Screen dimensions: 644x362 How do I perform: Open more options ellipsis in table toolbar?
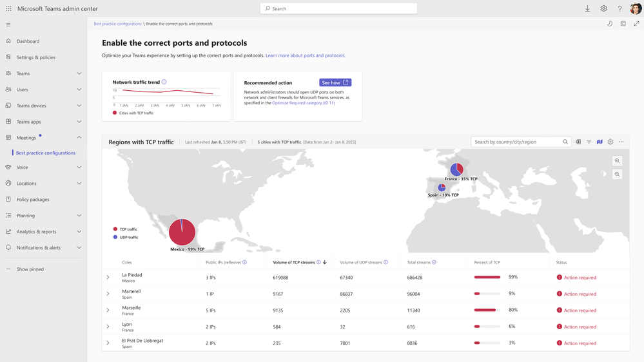click(621, 142)
